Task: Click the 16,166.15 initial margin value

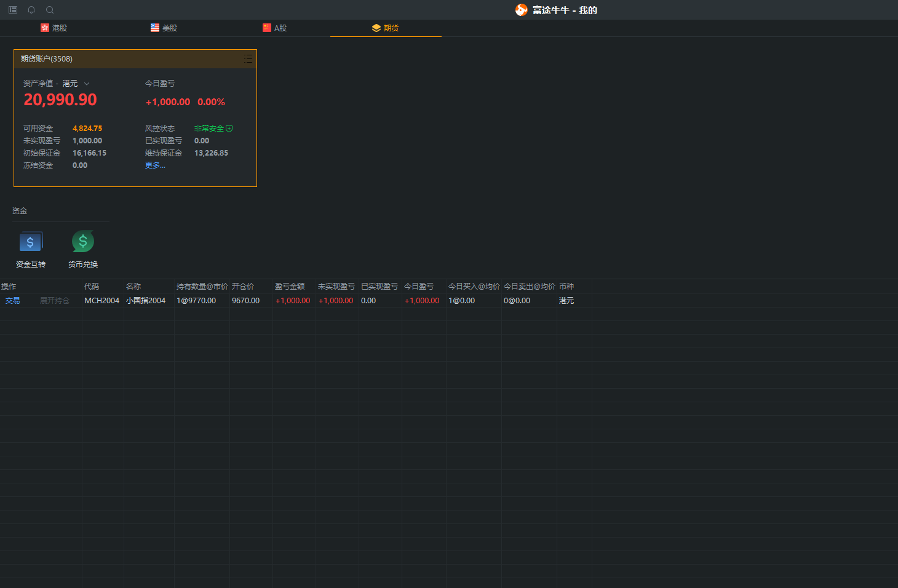Action: 90,153
